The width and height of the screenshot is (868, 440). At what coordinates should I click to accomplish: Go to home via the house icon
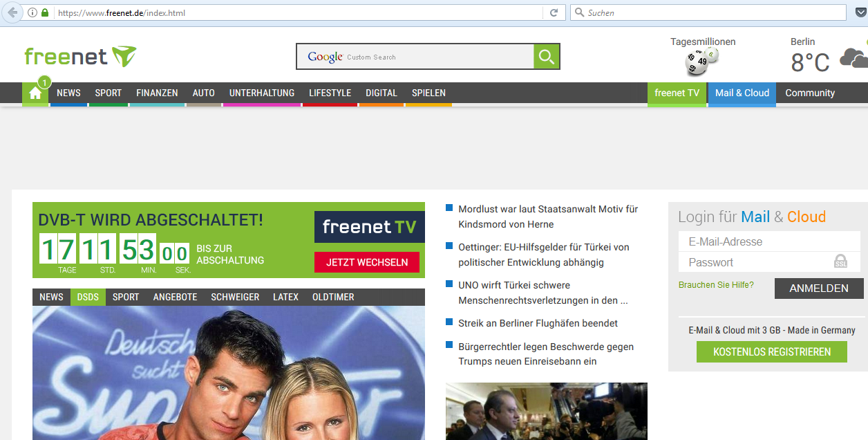35,93
